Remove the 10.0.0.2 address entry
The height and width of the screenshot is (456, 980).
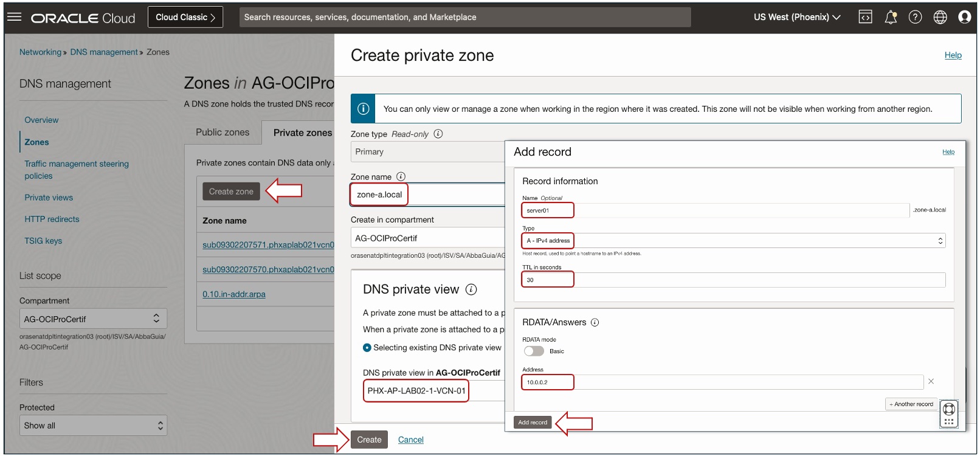tap(931, 381)
